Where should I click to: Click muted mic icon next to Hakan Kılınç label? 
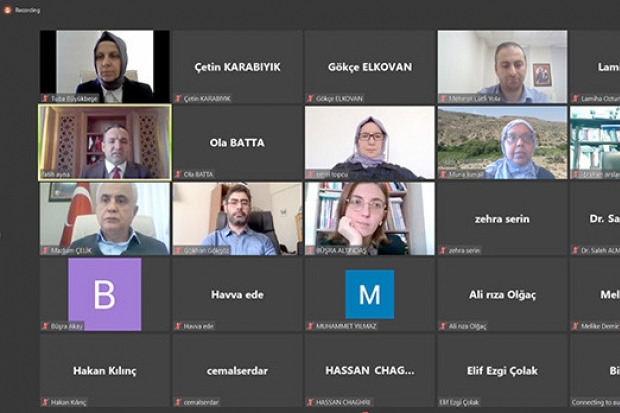(45, 402)
